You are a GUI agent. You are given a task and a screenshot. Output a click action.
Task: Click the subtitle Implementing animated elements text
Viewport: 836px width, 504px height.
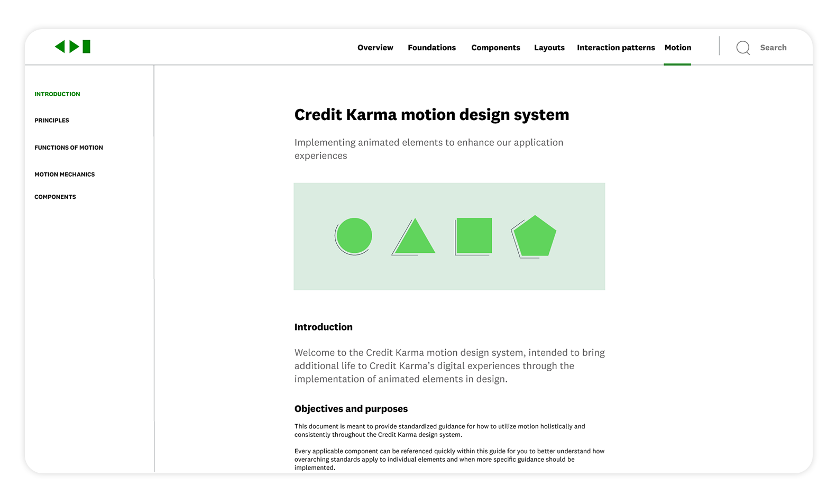pyautogui.click(x=428, y=149)
